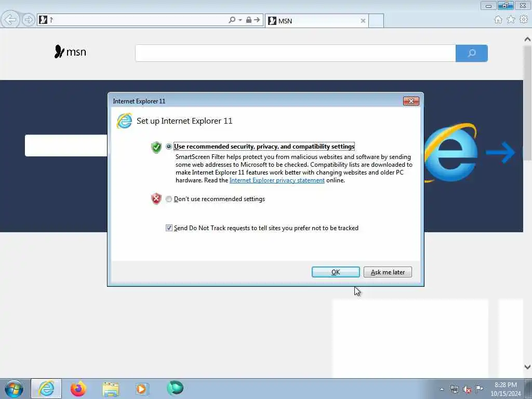The width and height of the screenshot is (532, 399).
Task: Click the MSN page search box
Action: pyautogui.click(x=295, y=53)
